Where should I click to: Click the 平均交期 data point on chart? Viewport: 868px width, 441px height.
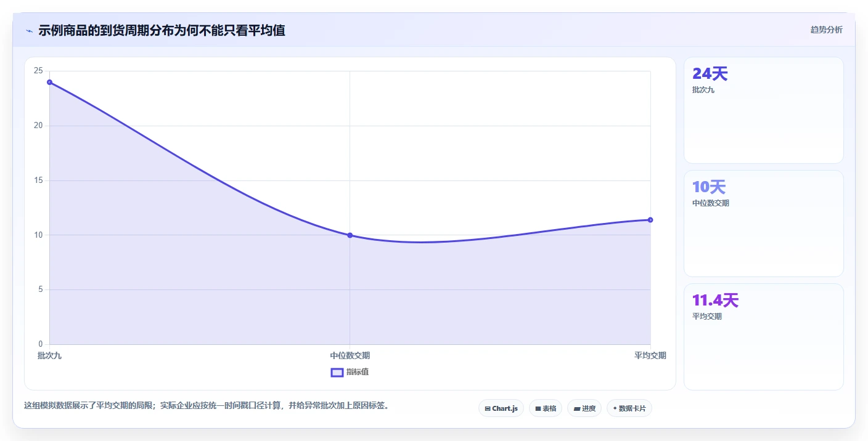point(650,220)
